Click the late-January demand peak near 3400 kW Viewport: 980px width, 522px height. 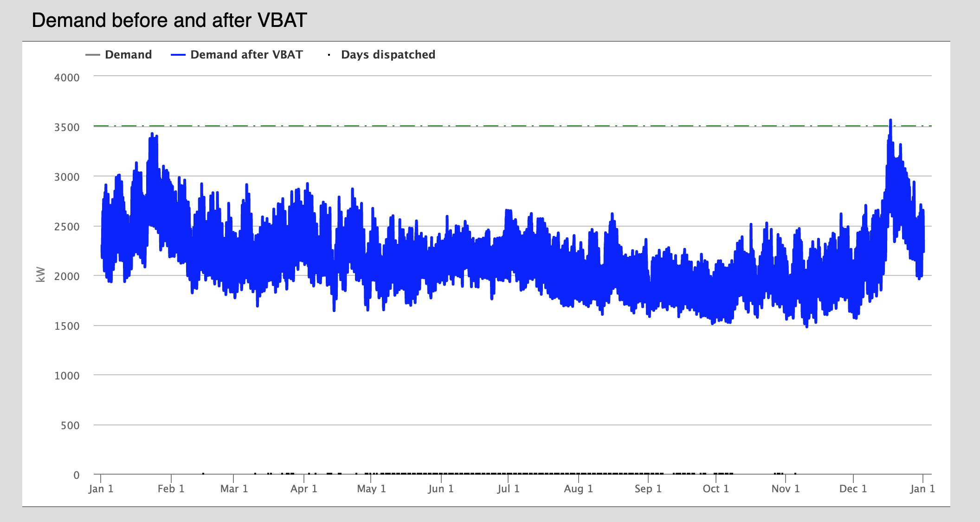click(x=152, y=134)
